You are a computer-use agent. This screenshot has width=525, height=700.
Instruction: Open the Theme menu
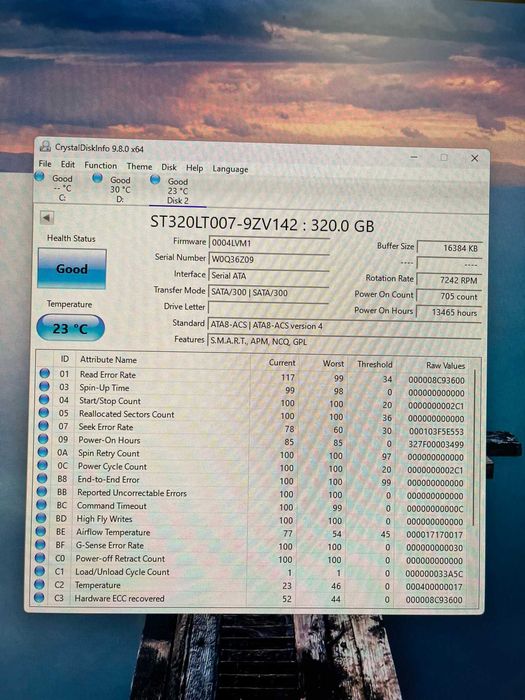coord(139,167)
